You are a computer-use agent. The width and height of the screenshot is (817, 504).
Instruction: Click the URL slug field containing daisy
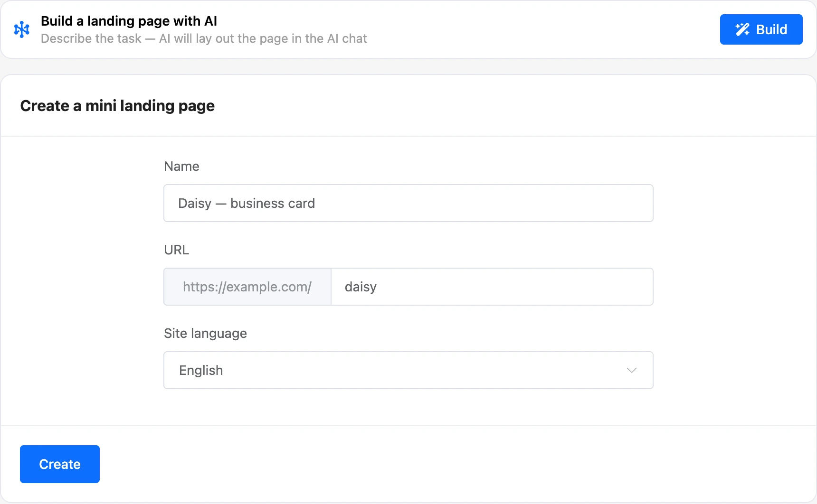(492, 287)
